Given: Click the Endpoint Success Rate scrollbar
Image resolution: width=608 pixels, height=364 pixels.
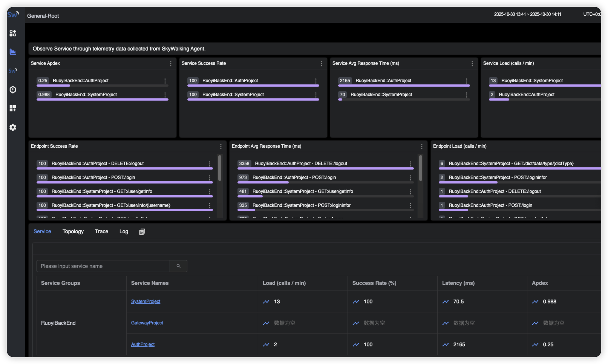Looking at the screenshot, I should [220, 168].
